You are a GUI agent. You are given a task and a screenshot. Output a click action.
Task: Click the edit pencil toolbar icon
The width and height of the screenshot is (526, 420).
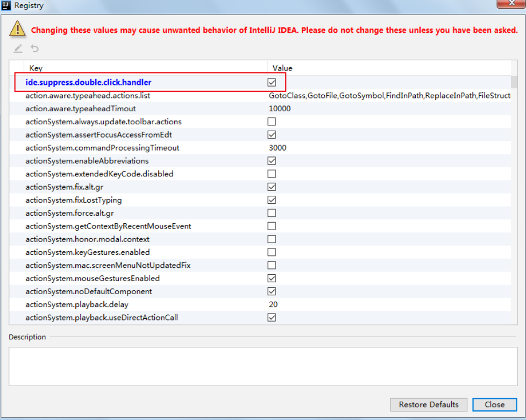[x=18, y=48]
